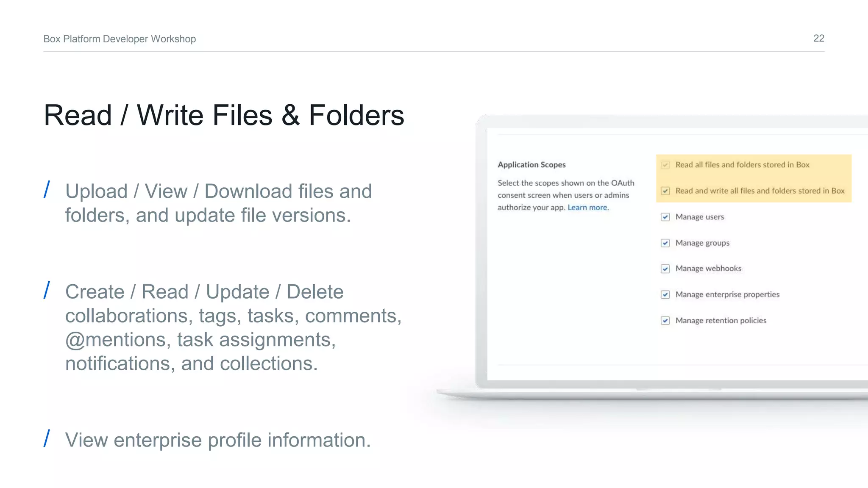
Task: Open the Learn more link
Action: tap(587, 208)
